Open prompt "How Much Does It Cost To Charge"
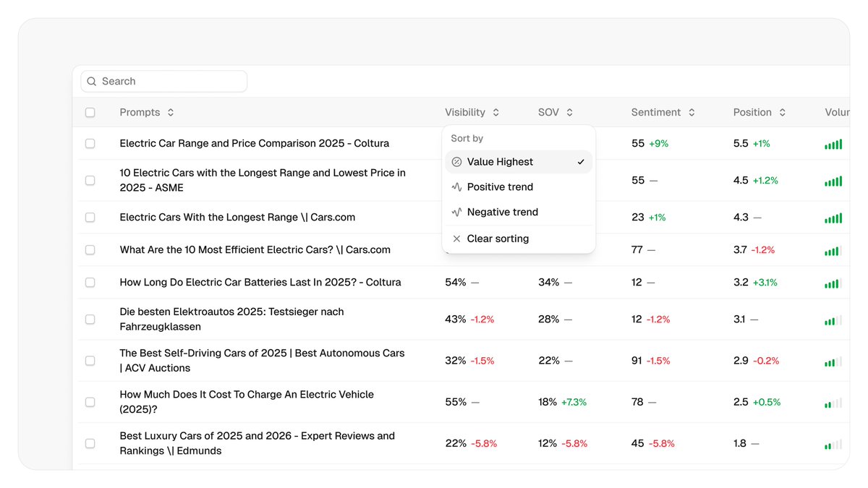Viewport: 868px width, 488px height. click(247, 401)
